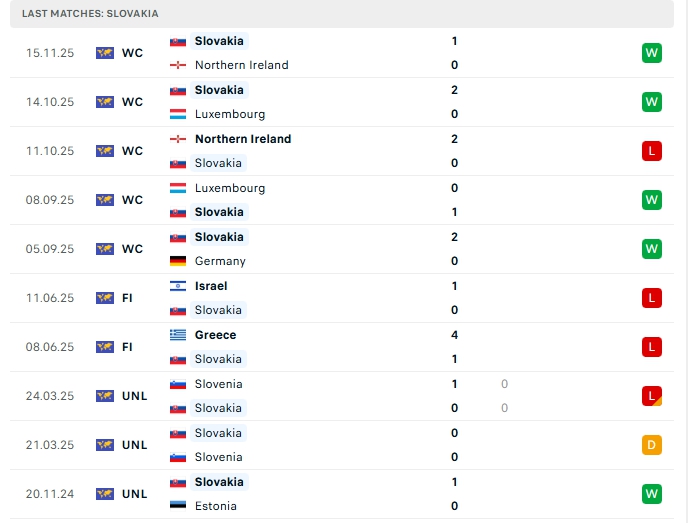The width and height of the screenshot is (688, 523).
Task: Click Slovenia flag in 24.03.25 match
Action: pyautogui.click(x=178, y=384)
